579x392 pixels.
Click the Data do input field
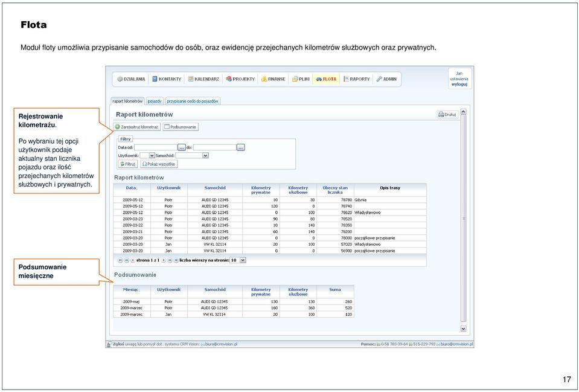pyautogui.click(x=215, y=147)
